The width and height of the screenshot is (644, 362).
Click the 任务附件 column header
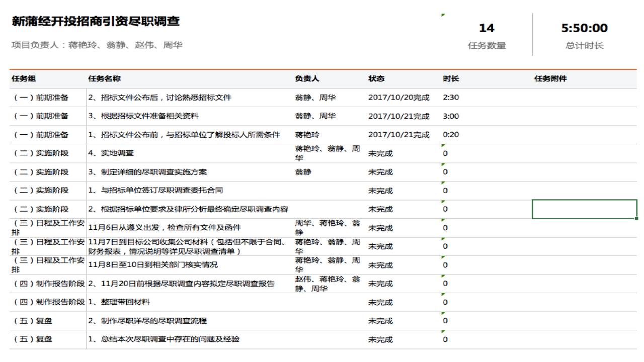550,79
